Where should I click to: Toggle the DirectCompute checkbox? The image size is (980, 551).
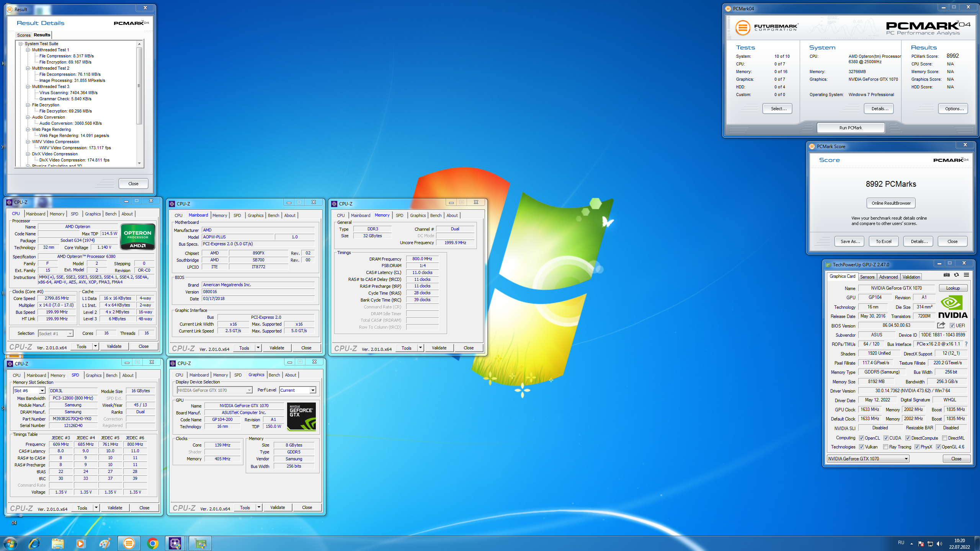pos(908,438)
